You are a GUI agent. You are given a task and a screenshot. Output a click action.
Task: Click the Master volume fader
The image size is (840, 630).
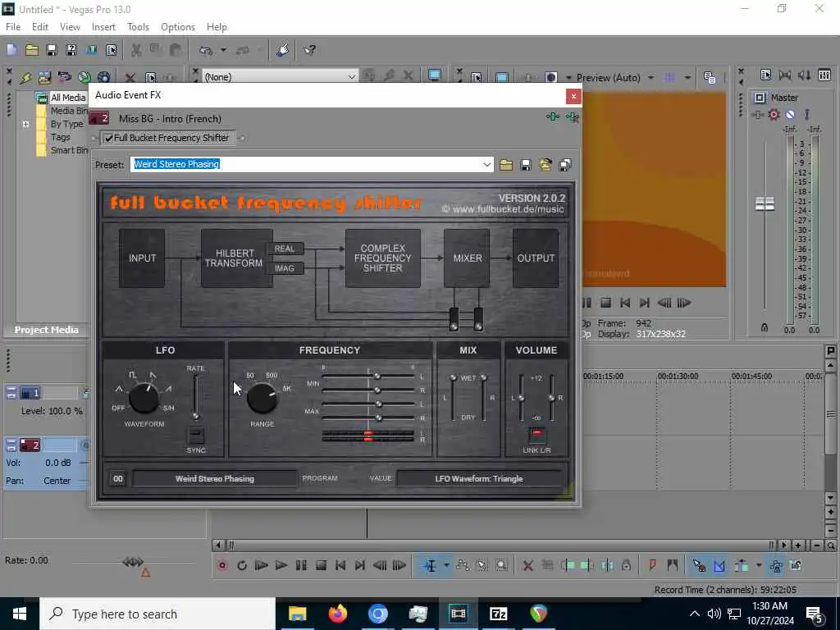click(765, 203)
